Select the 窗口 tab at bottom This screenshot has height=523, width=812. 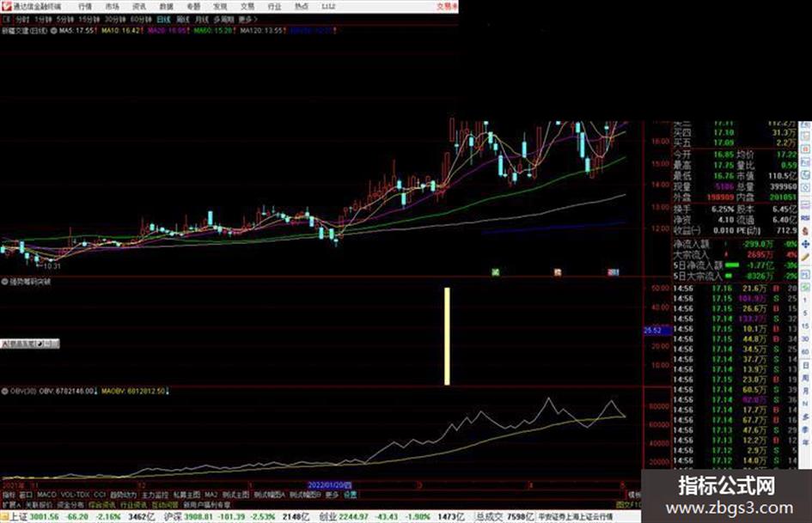tap(26, 495)
